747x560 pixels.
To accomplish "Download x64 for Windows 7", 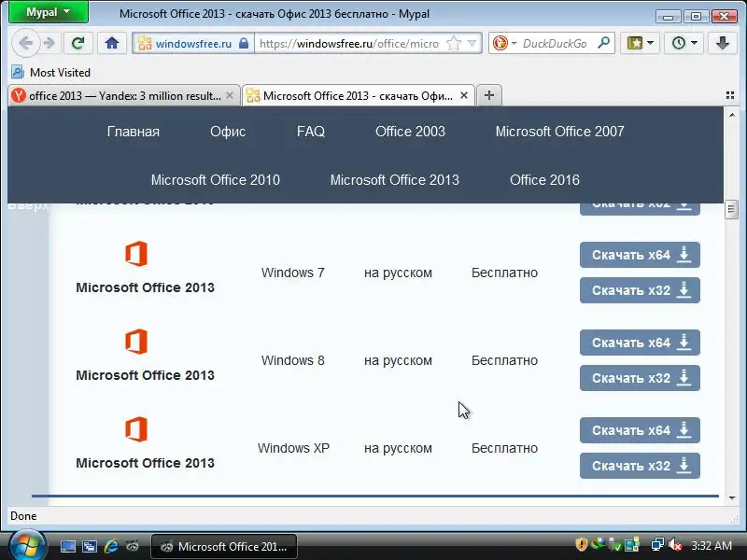I will (640, 255).
